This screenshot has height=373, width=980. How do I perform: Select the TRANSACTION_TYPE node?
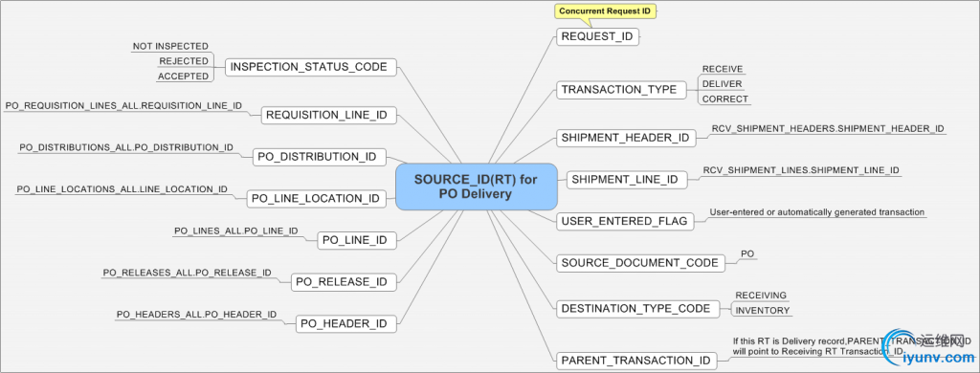(619, 90)
